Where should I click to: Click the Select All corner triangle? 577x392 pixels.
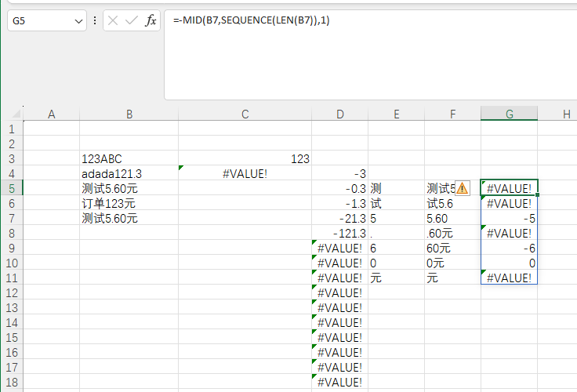click(x=16, y=114)
